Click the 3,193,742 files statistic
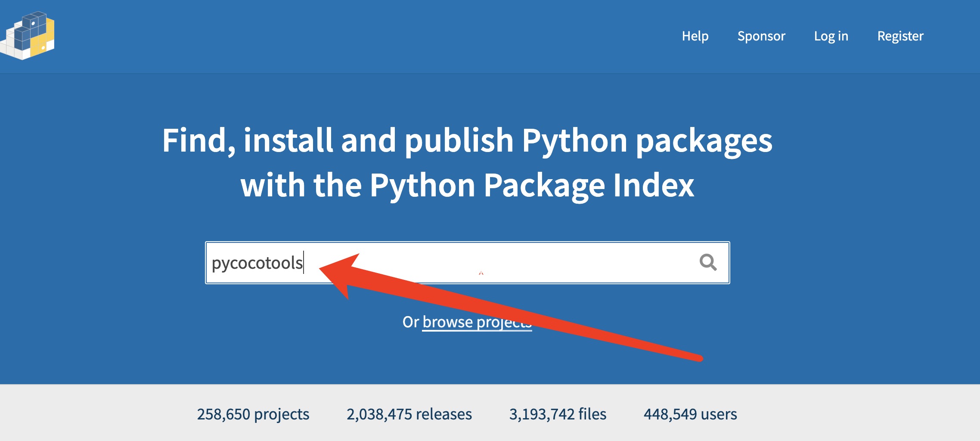Screen dimensions: 980x441 pyautogui.click(x=558, y=414)
